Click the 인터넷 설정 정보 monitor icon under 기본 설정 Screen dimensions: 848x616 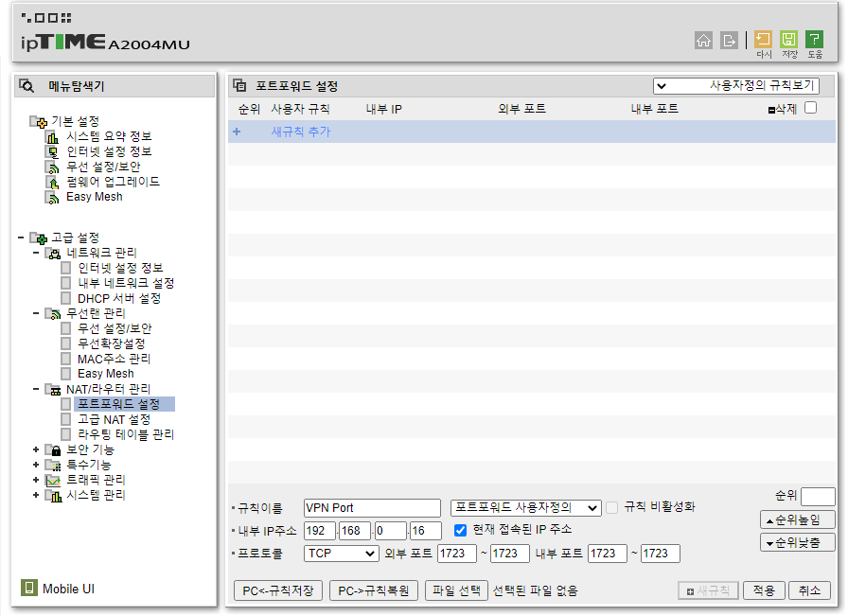(52, 152)
